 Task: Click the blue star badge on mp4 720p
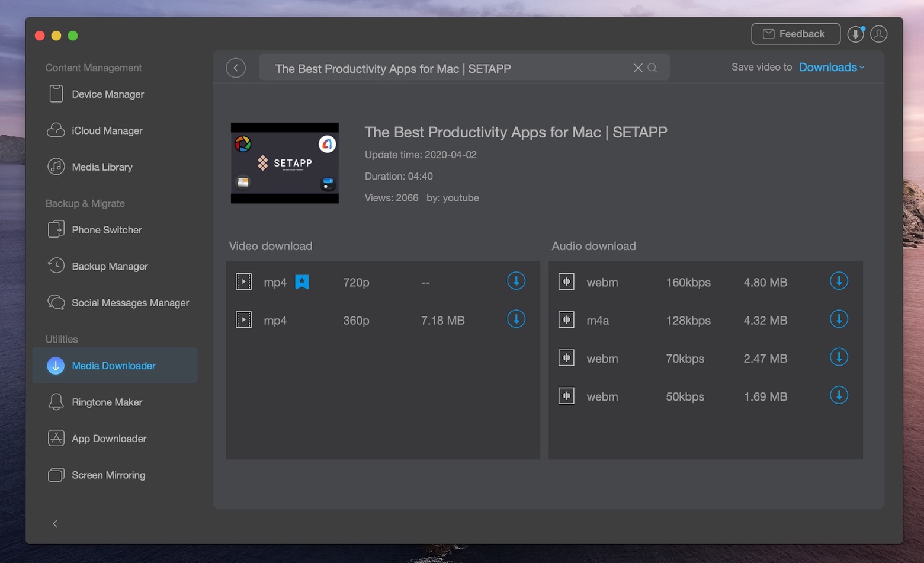tap(302, 281)
